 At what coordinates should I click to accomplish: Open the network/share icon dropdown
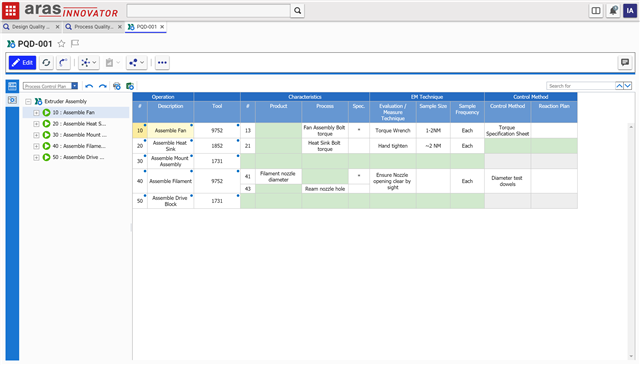coord(89,62)
